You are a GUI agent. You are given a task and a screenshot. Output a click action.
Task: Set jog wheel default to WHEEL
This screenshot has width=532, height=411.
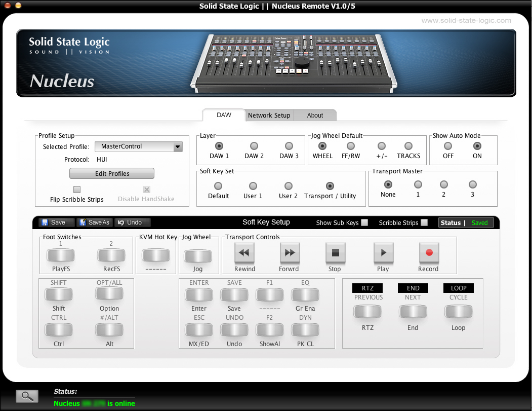(322, 146)
